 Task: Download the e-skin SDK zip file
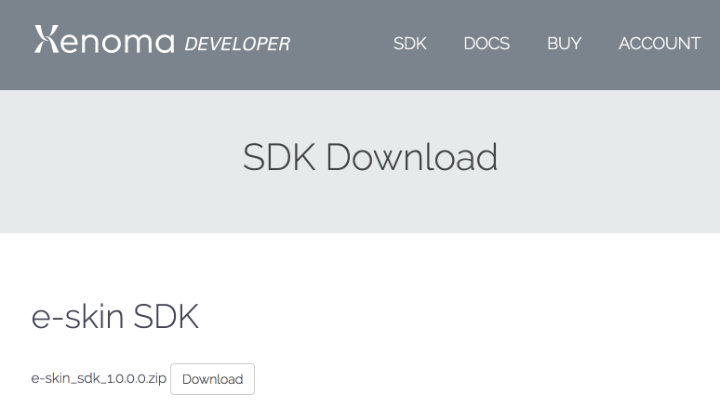[212, 379]
